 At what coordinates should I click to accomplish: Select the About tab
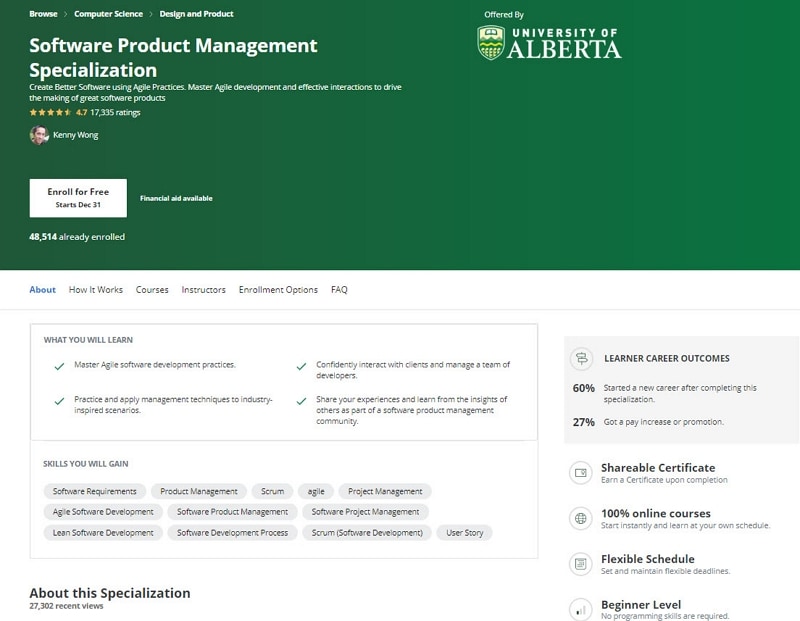click(42, 289)
